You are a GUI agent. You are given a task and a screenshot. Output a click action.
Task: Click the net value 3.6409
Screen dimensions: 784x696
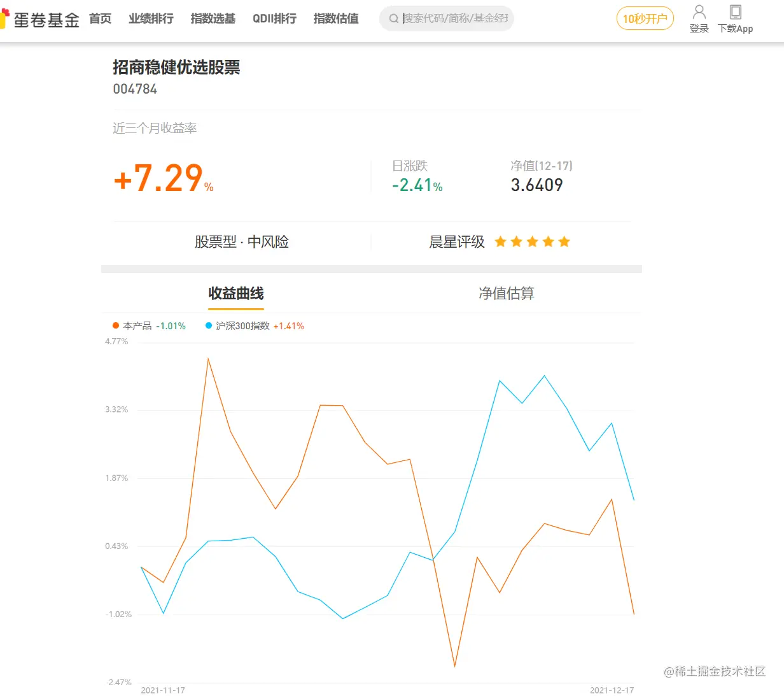click(537, 185)
